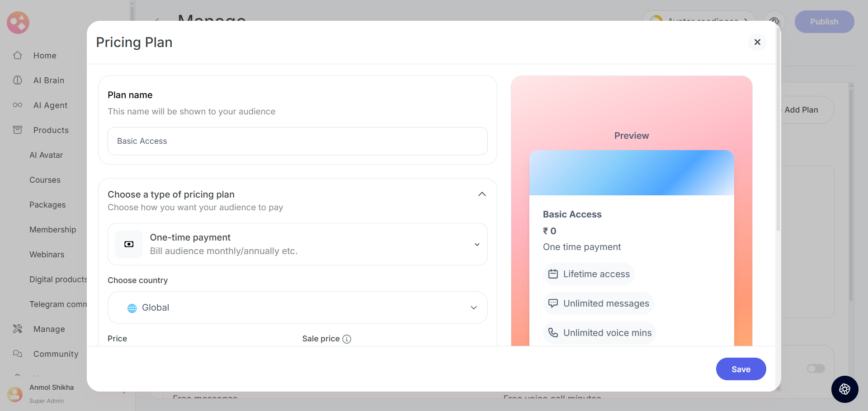Click the app logo in the sidebar
868x411 pixels.
pyautogui.click(x=18, y=23)
